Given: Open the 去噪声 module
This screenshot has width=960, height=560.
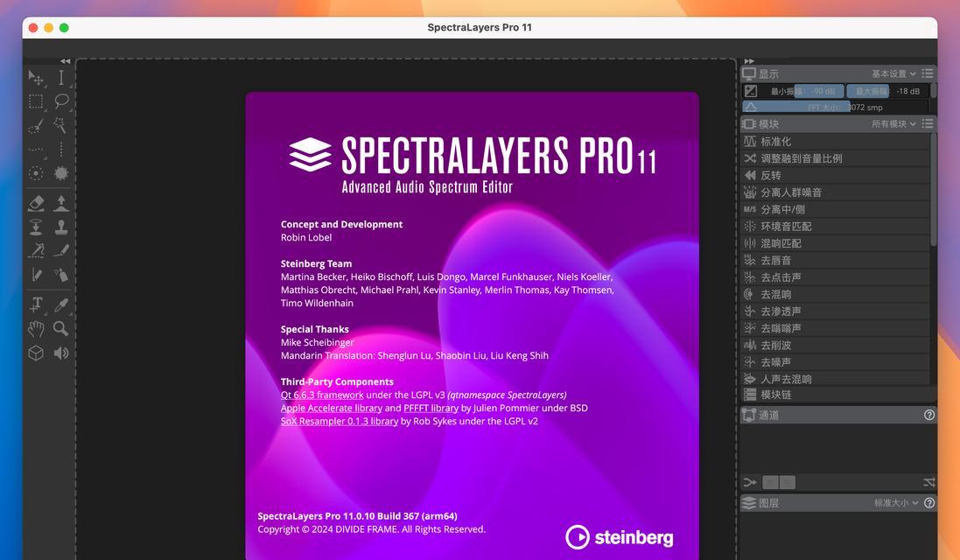Looking at the screenshot, I should pos(835,362).
